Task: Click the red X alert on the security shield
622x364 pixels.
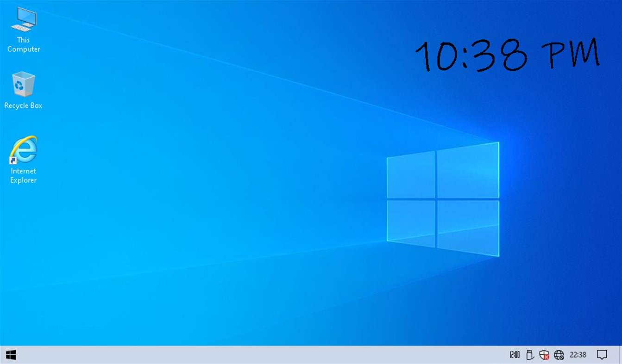Action: point(547,357)
